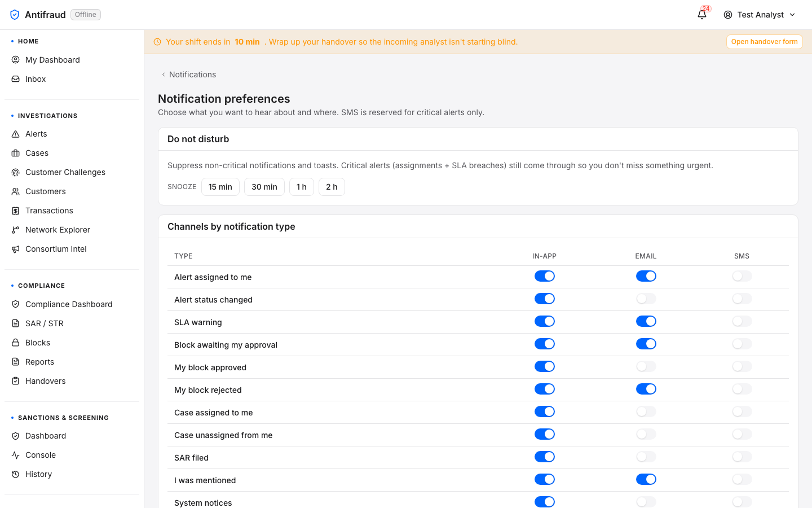Screen dimensions: 812x508
Task: Go to Cases page
Action: click(x=72, y=153)
